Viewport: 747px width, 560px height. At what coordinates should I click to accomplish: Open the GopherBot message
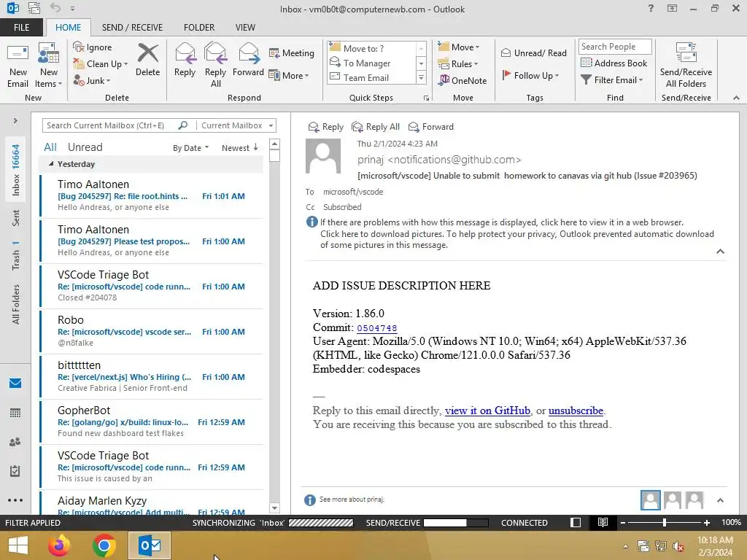[152, 421]
